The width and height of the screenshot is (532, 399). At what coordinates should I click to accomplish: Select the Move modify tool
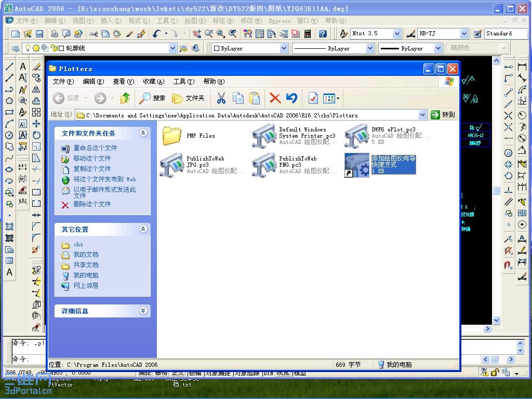click(36, 124)
